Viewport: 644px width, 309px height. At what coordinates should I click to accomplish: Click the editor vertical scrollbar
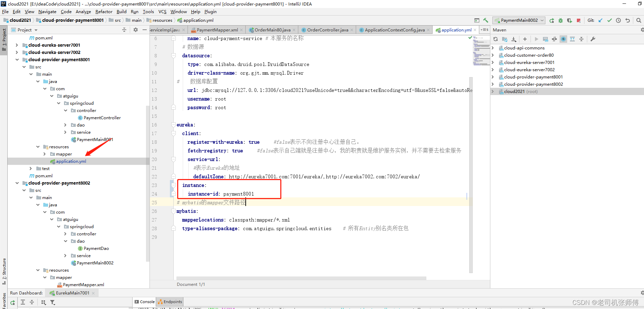click(471, 175)
